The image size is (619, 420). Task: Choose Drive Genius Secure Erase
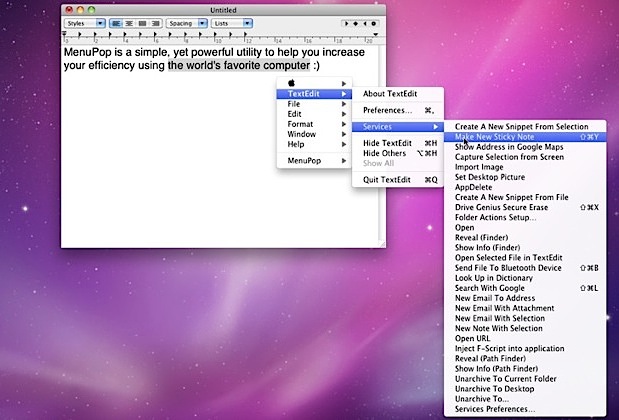pos(525,207)
